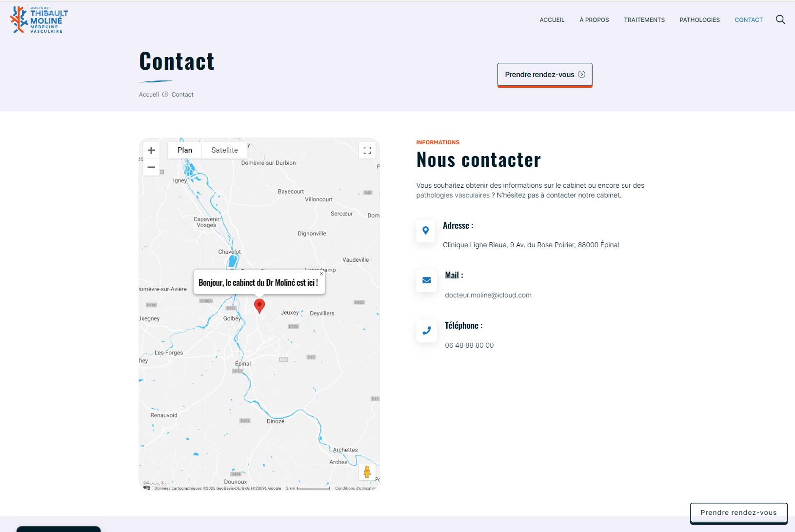Click the Dinozé label on the map
The width and height of the screenshot is (795, 532).
click(x=276, y=421)
